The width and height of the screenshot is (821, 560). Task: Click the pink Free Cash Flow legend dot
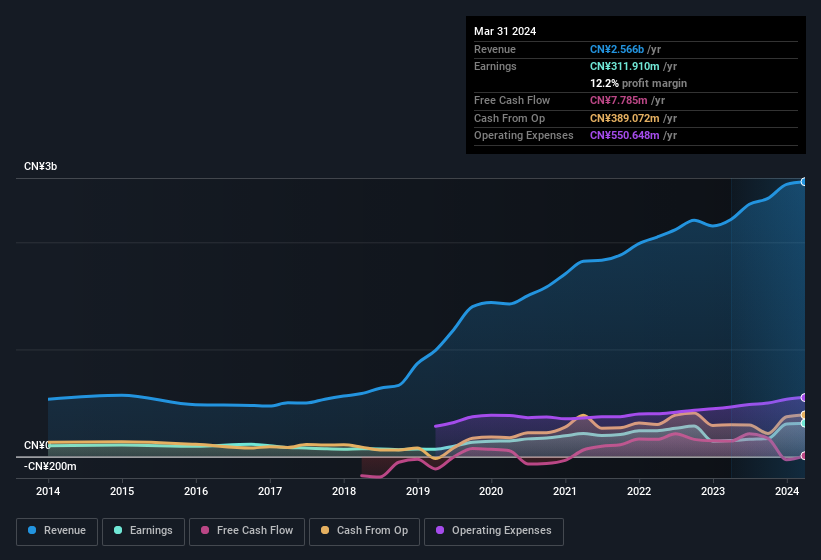[205, 530]
